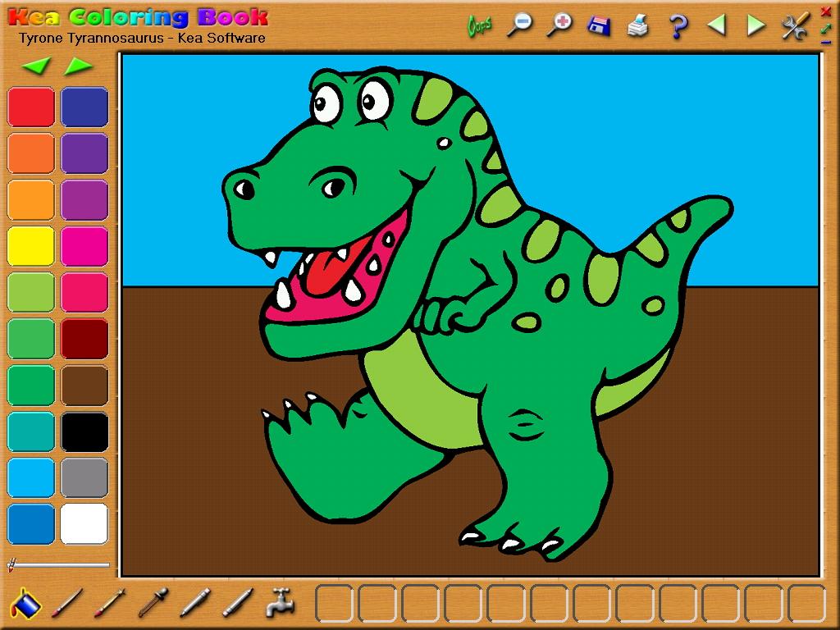Go to the previous picture with the left arrow
This screenshot has height=630, width=840.
coord(716,25)
